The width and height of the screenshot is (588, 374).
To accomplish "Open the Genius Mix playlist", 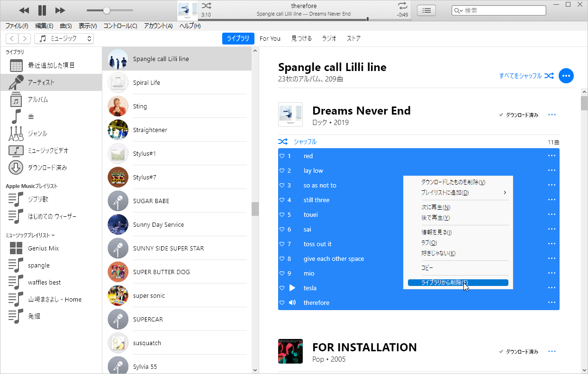I will click(x=51, y=248).
